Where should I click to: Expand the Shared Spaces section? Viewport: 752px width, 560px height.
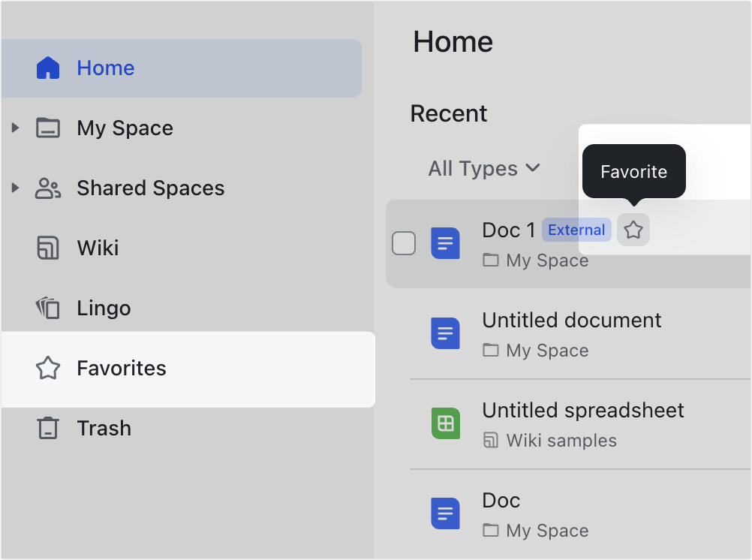(17, 188)
